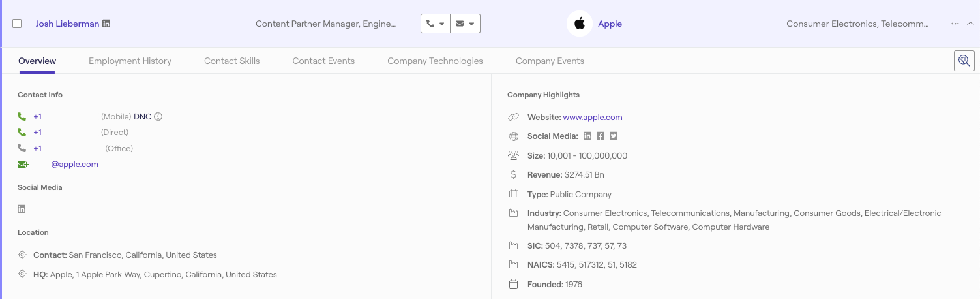Open company Twitter icon in Social Media row
980x299 pixels.
614,136
